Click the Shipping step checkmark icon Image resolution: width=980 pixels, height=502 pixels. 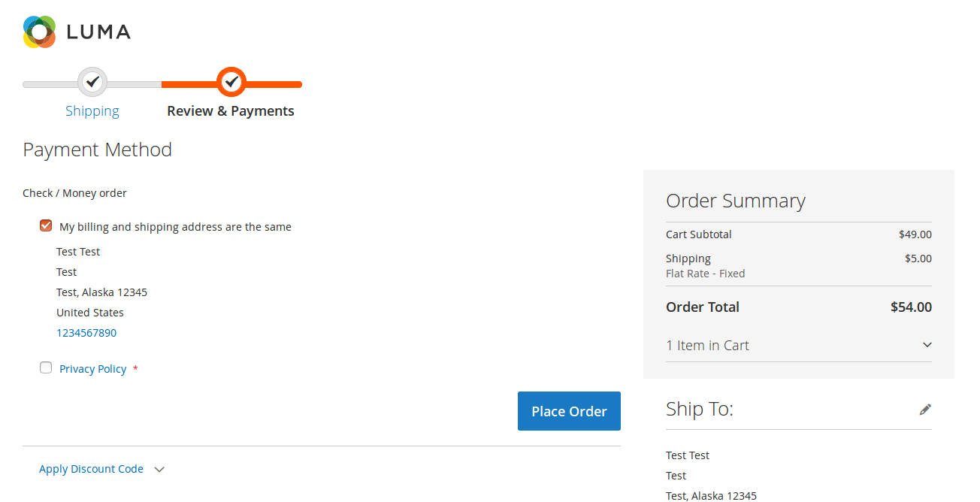[x=92, y=82]
